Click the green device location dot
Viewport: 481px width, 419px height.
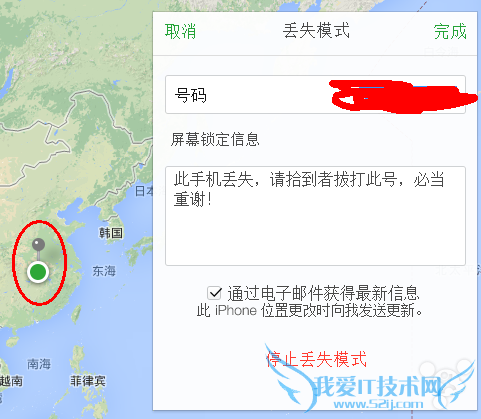tap(38, 272)
